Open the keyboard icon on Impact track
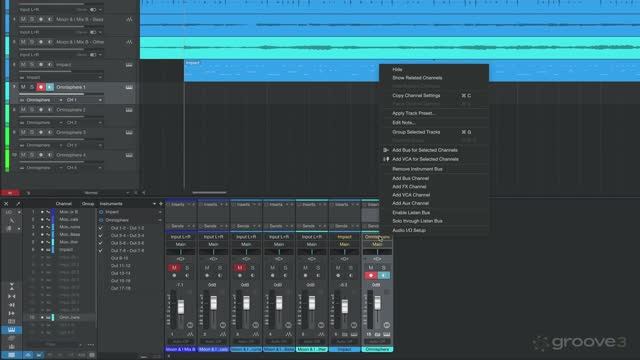The height and width of the screenshot is (360, 640). (129, 65)
